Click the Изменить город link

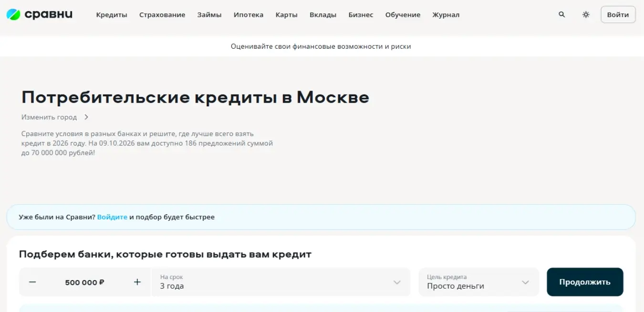click(49, 117)
